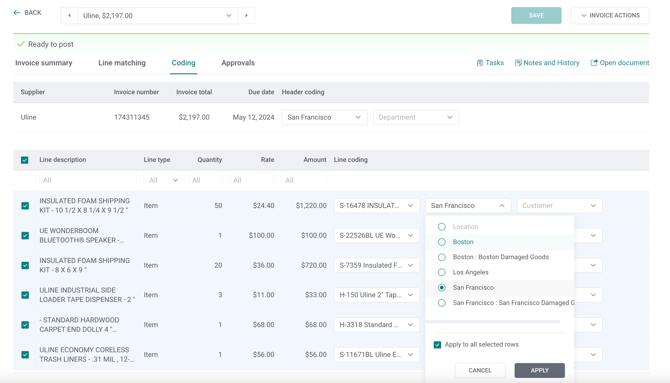Click the due date May 12, 2024
The width and height of the screenshot is (670, 383).
coord(253,117)
